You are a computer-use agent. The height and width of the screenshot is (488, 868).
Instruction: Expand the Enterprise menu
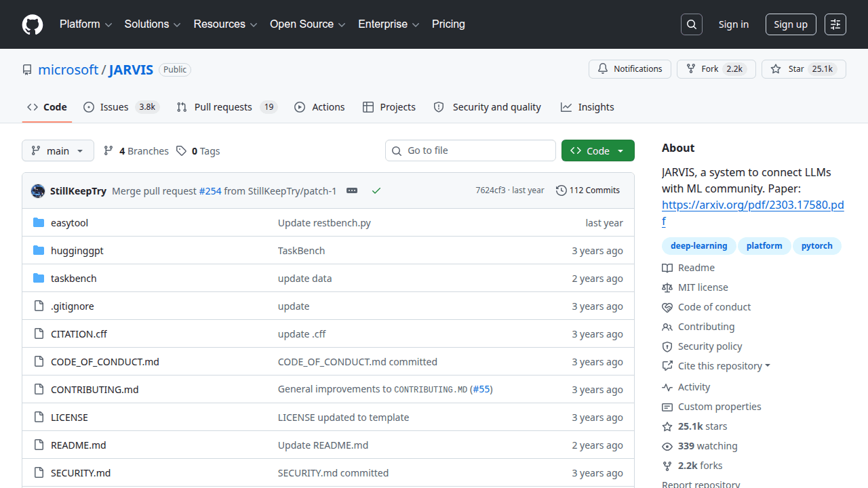pyautogui.click(x=389, y=24)
